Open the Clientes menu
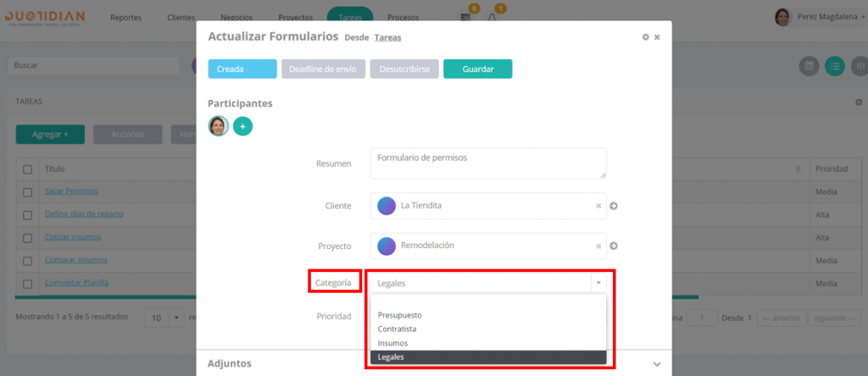The height and width of the screenshot is (376, 868). [181, 17]
